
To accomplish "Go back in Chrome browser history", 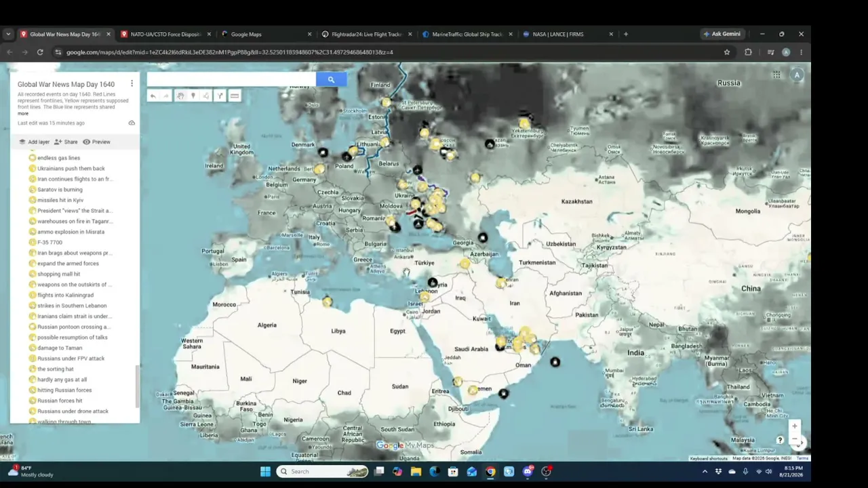I will pos(9,52).
